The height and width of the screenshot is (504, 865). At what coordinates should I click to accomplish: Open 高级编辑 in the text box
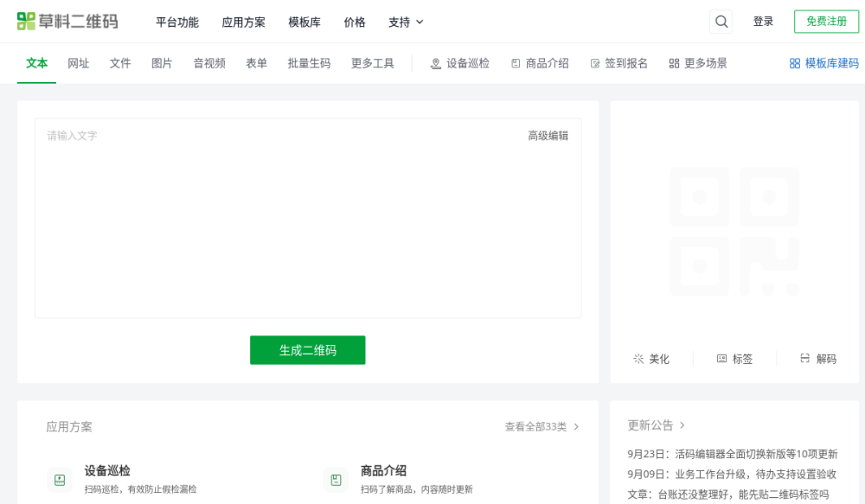pyautogui.click(x=548, y=136)
